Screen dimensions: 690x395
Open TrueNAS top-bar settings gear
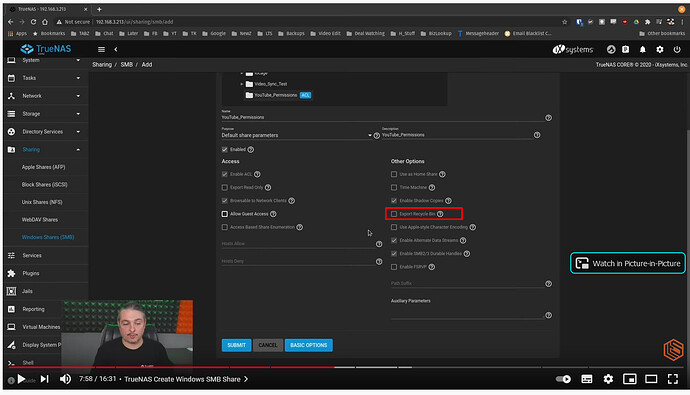(x=660, y=49)
